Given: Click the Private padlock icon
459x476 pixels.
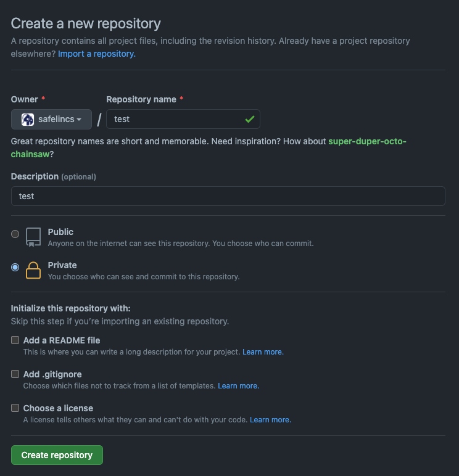Looking at the screenshot, I should [33, 270].
